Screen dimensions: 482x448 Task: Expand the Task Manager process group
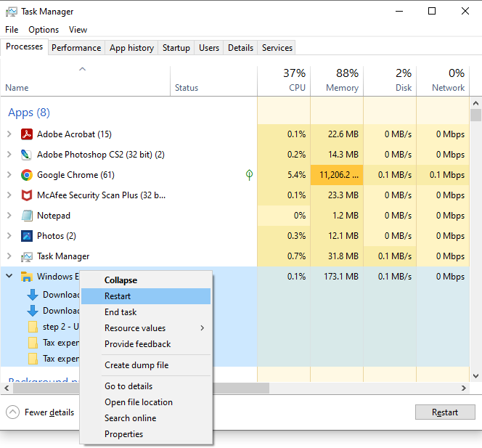pyautogui.click(x=9, y=256)
